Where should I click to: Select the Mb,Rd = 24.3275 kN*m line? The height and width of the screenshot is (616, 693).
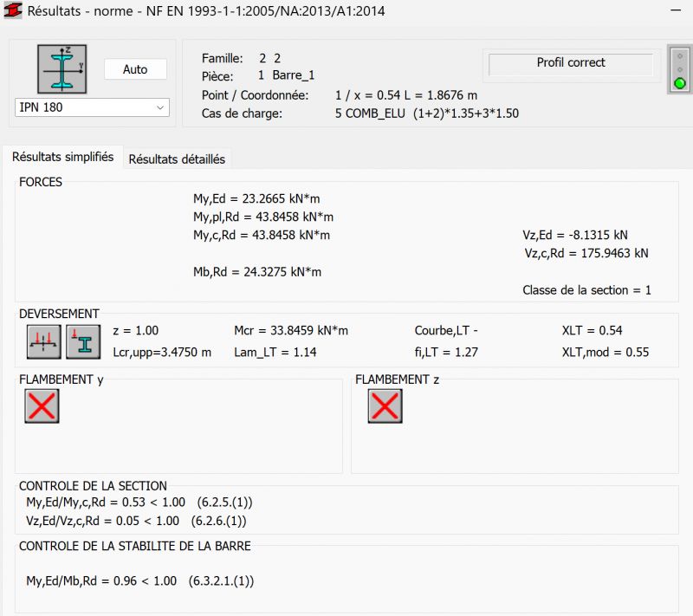click(257, 272)
